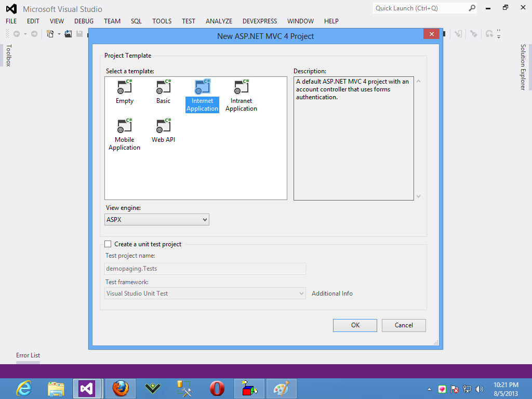
Task: Open the Paint palette taskbar icon
Action: pos(282,389)
